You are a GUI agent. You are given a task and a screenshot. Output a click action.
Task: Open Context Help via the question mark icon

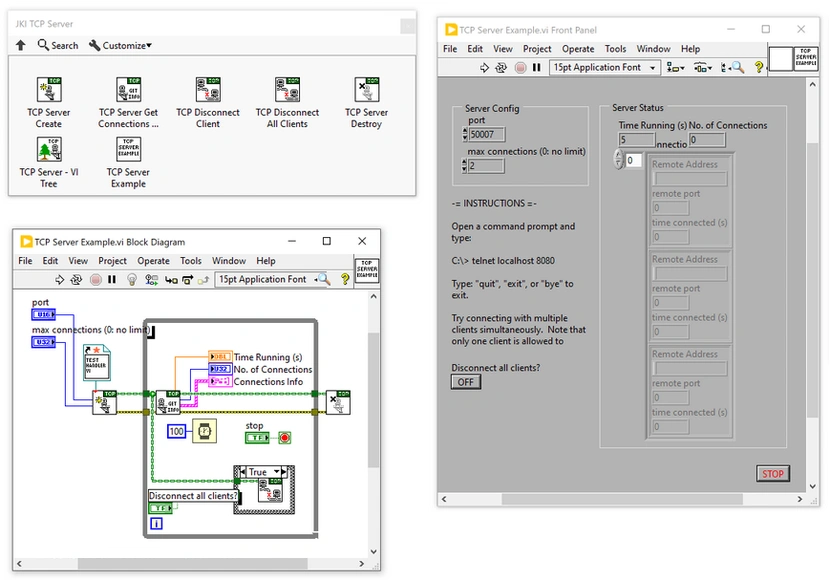pyautogui.click(x=345, y=279)
